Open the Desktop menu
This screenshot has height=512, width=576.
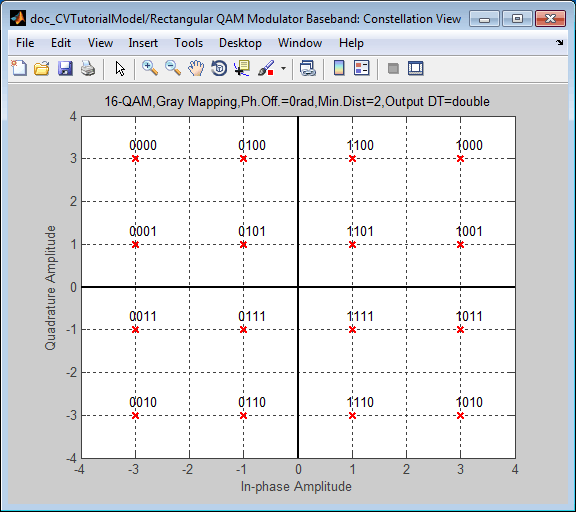coord(240,43)
